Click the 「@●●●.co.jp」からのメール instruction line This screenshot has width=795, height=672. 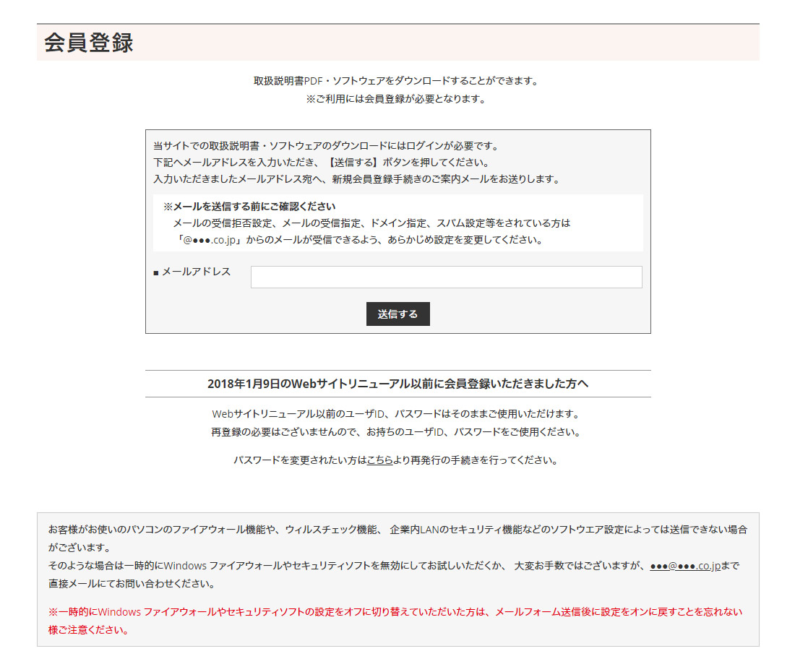359,240
